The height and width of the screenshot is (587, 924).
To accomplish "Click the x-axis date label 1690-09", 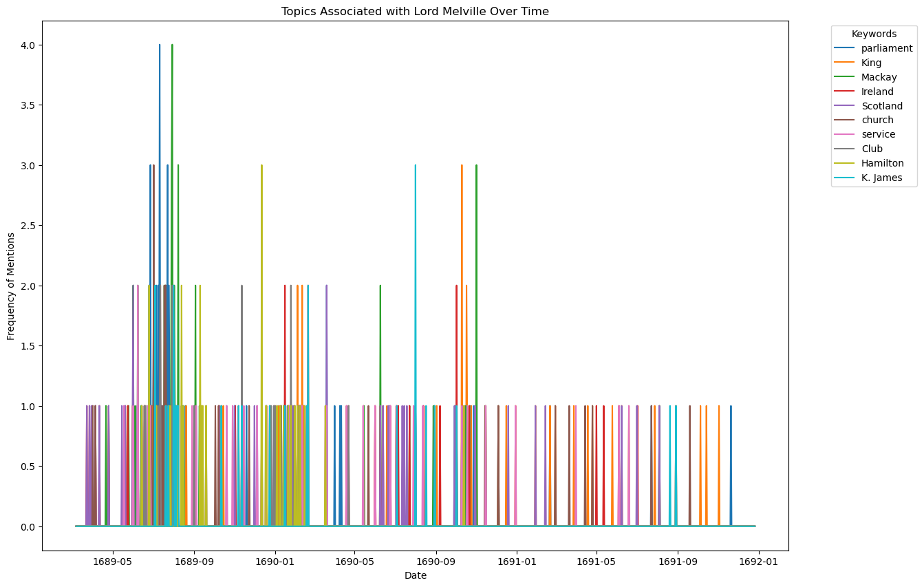I will pyautogui.click(x=436, y=562).
